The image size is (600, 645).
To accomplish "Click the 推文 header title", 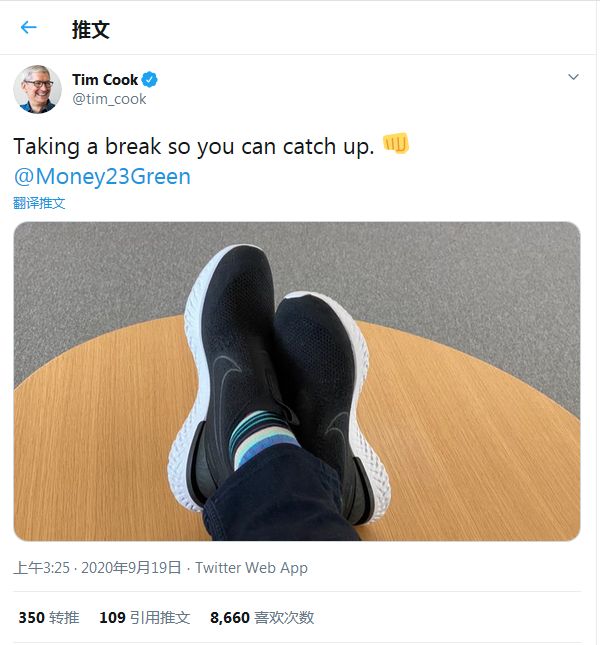I will [90, 29].
